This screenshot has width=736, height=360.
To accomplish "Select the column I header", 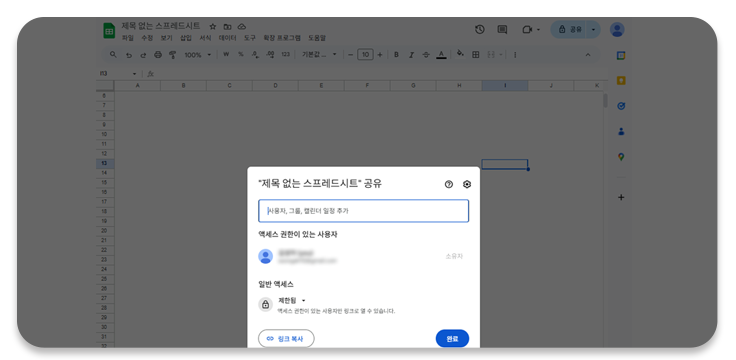I will click(505, 86).
